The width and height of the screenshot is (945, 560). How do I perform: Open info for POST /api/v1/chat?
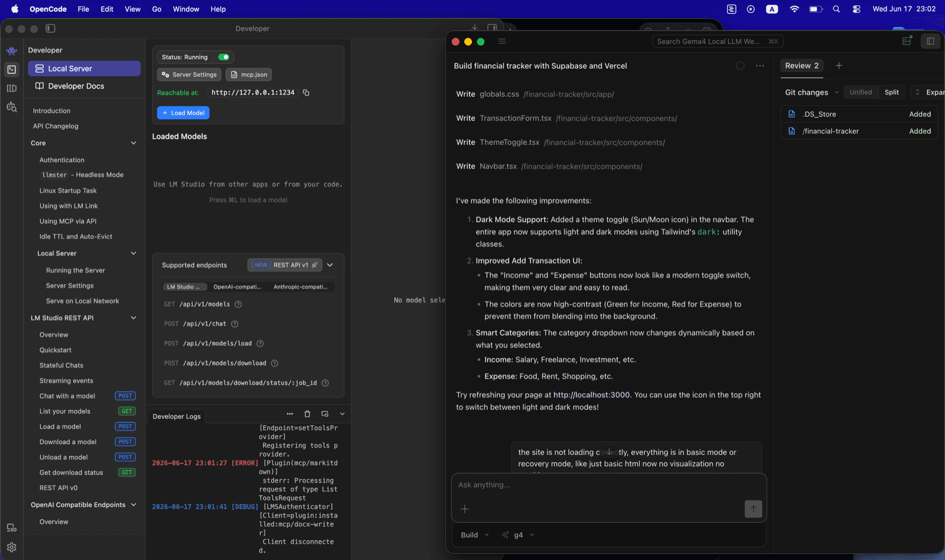[234, 324]
